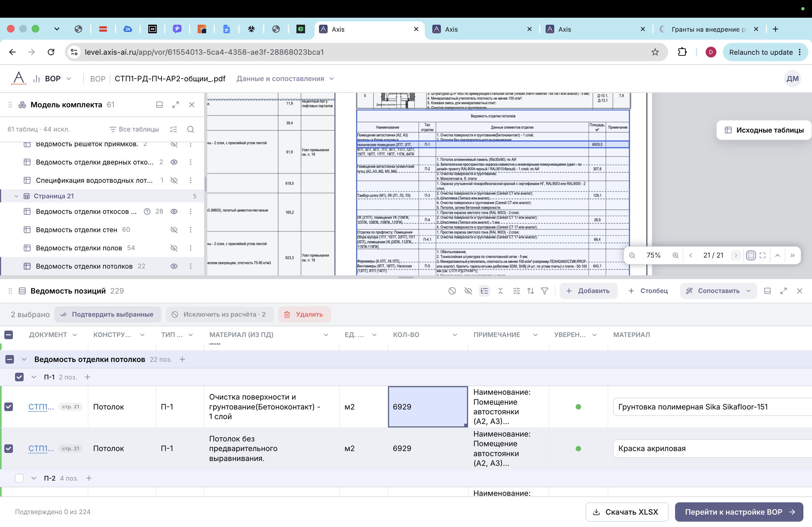This screenshot has height=527, width=812.
Task: Click Перейти к настройке ВОР
Action: point(739,512)
